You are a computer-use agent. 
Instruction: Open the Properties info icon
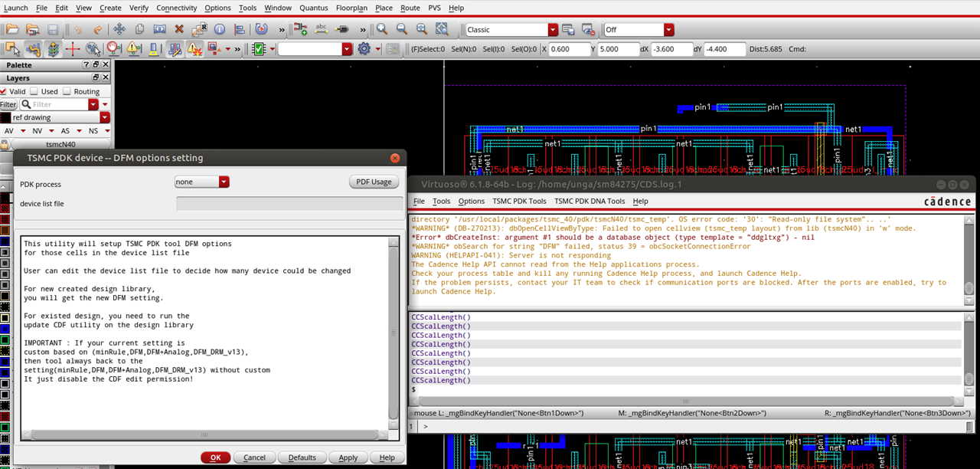(219, 29)
